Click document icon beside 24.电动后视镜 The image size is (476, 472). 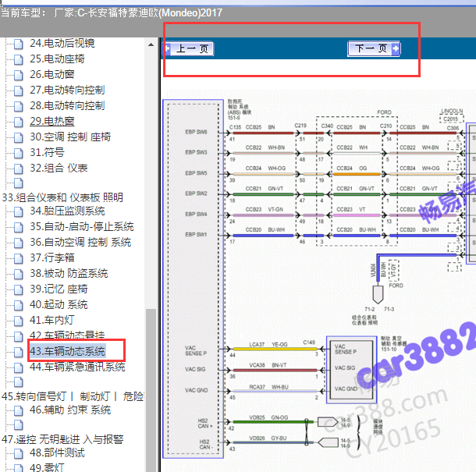tap(19, 44)
